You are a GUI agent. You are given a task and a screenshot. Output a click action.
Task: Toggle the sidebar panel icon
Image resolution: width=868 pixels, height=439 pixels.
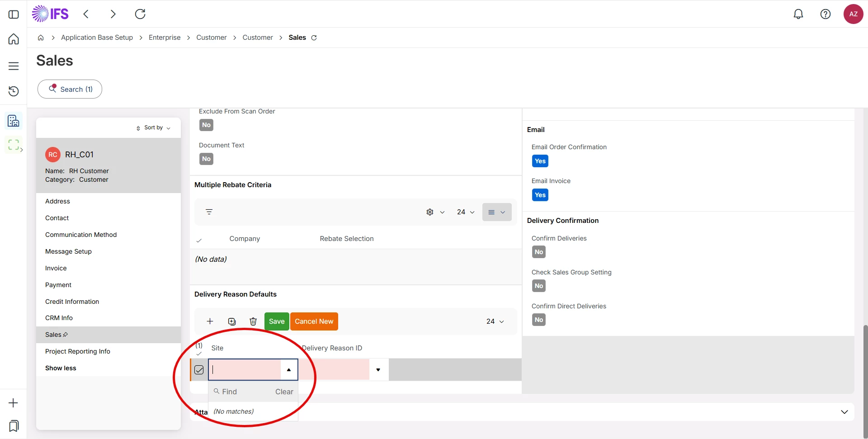(x=14, y=14)
